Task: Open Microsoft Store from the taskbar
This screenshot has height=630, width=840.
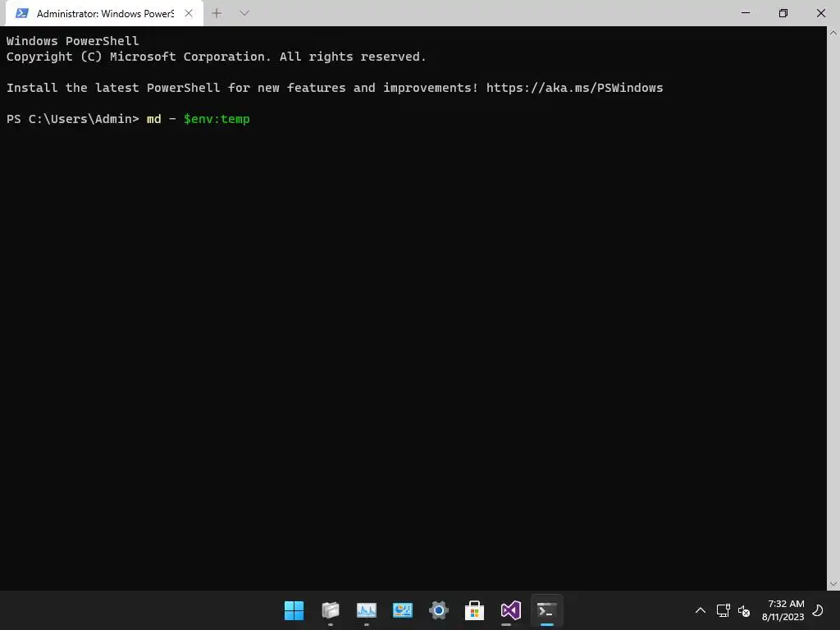Action: [x=474, y=610]
